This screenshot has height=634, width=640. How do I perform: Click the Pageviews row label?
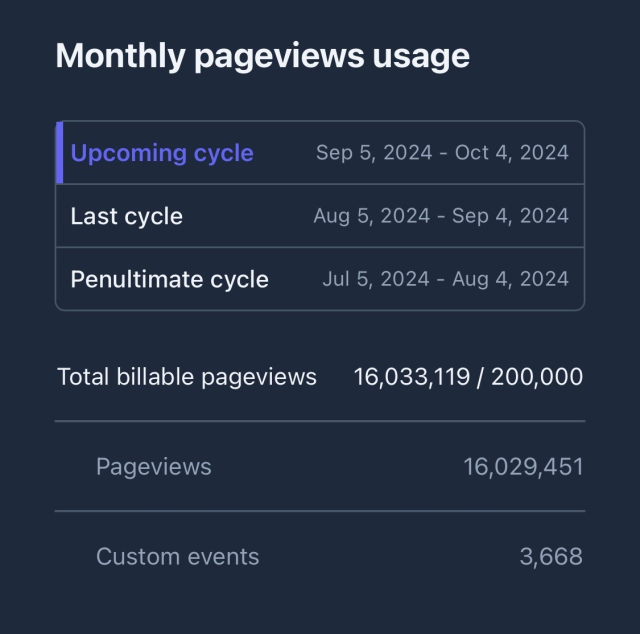click(153, 466)
